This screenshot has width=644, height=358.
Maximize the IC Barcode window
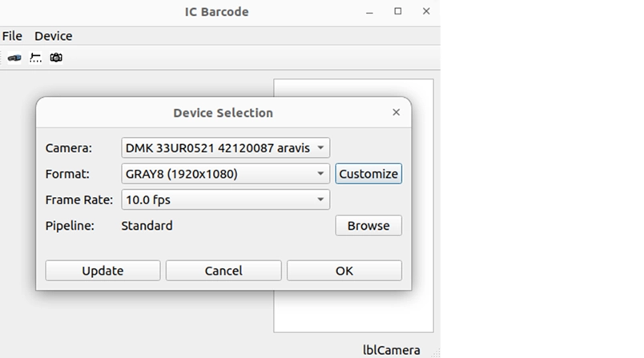pyautogui.click(x=398, y=12)
